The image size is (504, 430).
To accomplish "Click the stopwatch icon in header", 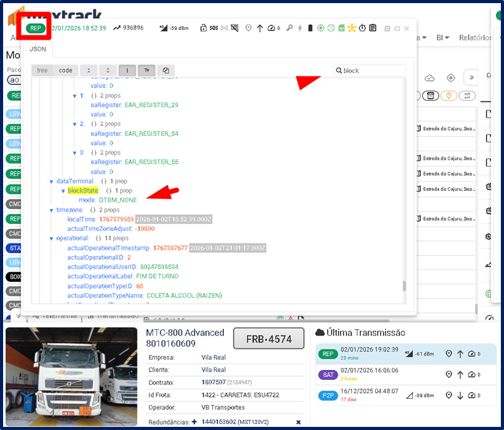I will pos(362,28).
